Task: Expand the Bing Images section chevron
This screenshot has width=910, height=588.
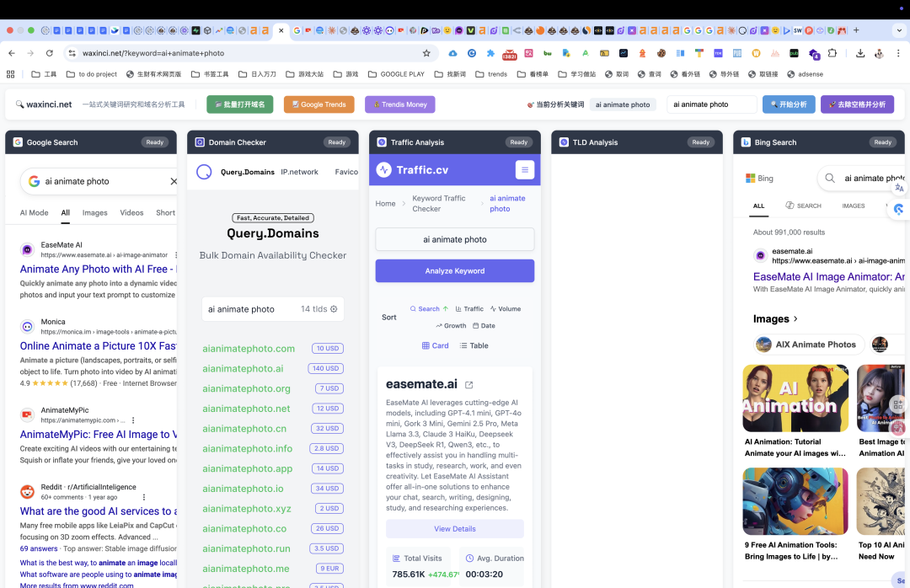Action: [795, 318]
